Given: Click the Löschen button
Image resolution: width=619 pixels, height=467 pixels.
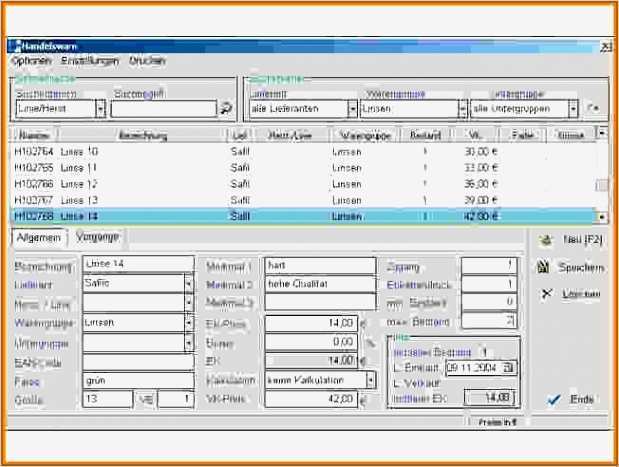Looking at the screenshot, I should pos(571,294).
